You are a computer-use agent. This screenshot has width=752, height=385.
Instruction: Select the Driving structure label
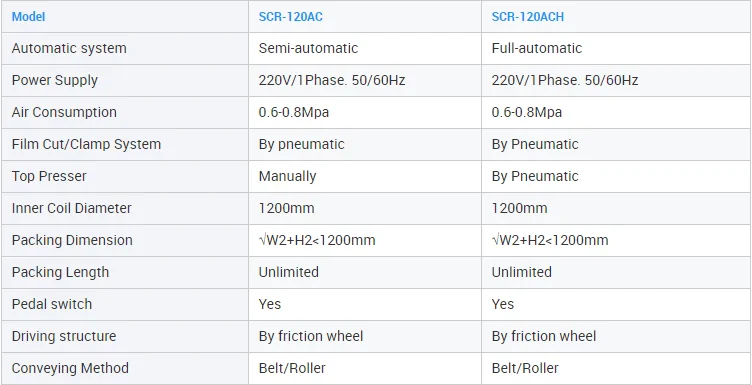[x=64, y=336]
